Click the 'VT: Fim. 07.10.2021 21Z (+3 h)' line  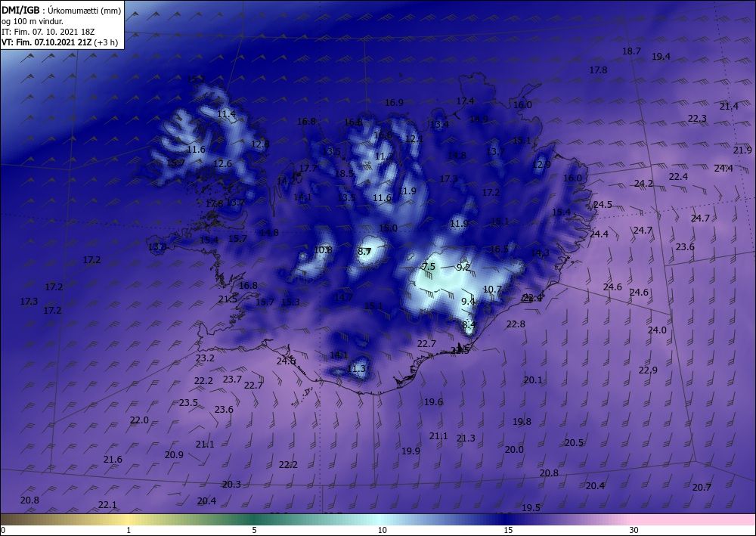[x=59, y=42]
